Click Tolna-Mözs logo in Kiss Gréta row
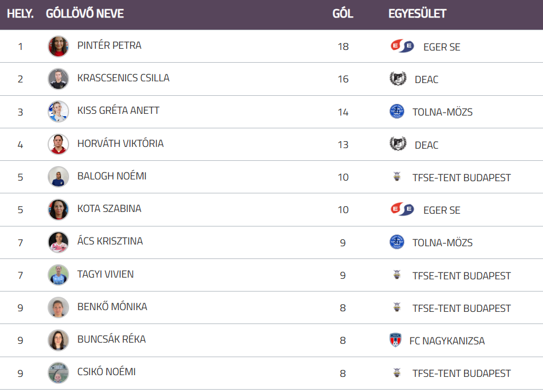This screenshot has height=392, width=543. (x=397, y=112)
